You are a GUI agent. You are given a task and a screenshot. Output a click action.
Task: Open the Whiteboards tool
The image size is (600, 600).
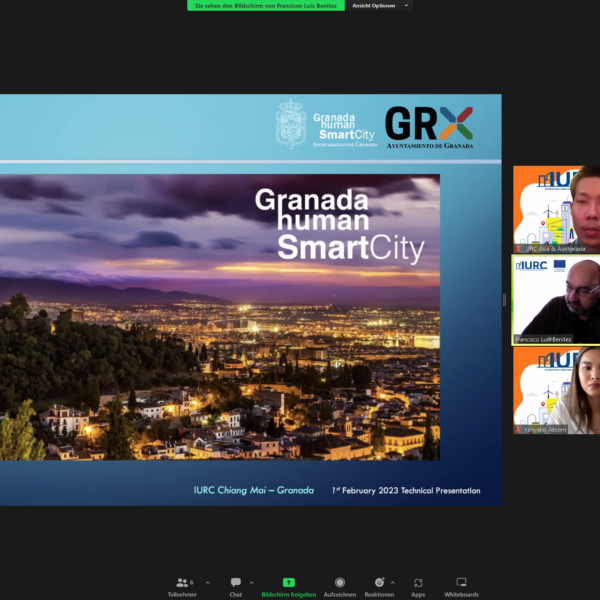pos(461,587)
